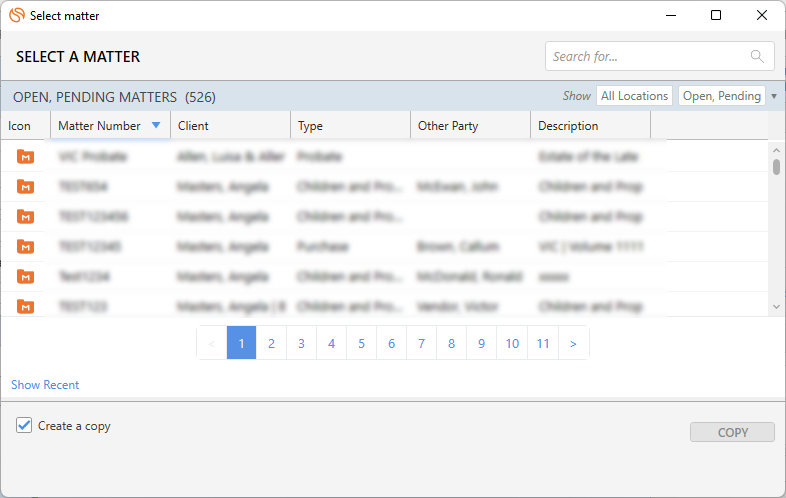786x498 pixels.
Task: Click the COPY button
Action: pyautogui.click(x=732, y=432)
